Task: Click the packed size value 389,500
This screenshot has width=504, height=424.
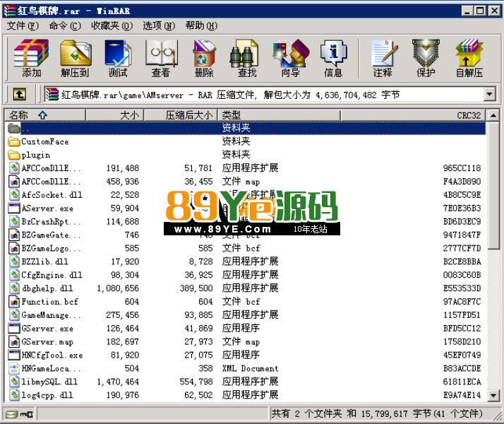Action: (x=196, y=288)
